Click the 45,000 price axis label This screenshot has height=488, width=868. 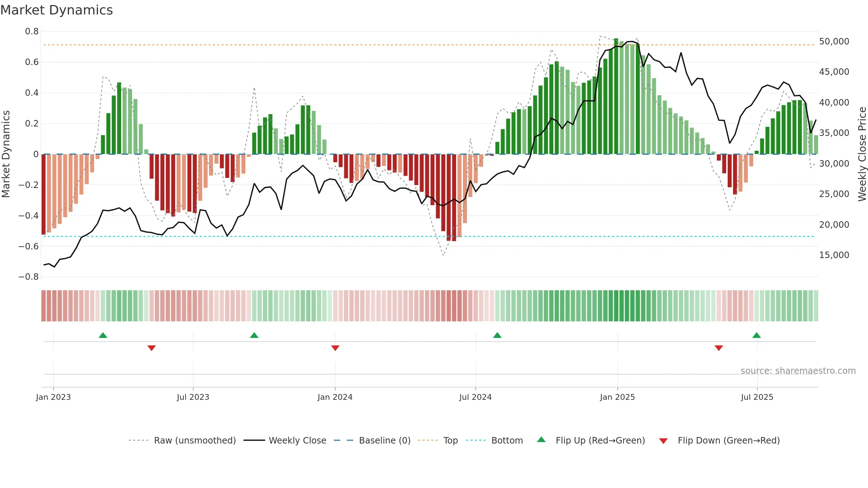(834, 72)
